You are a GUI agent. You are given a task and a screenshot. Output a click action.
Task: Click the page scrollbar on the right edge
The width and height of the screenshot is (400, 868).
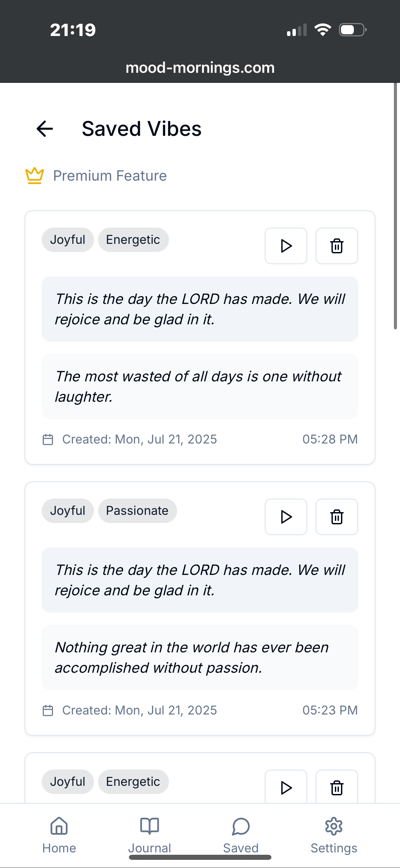coord(395,206)
